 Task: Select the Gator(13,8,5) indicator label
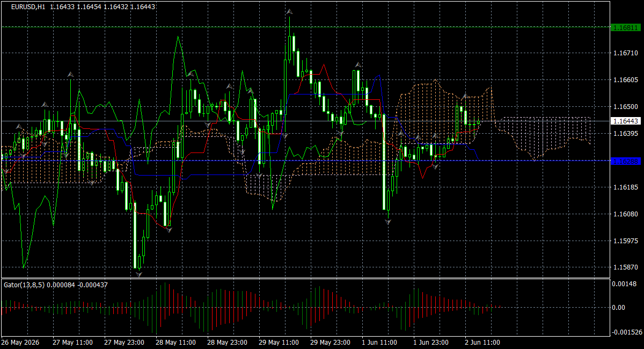point(56,285)
